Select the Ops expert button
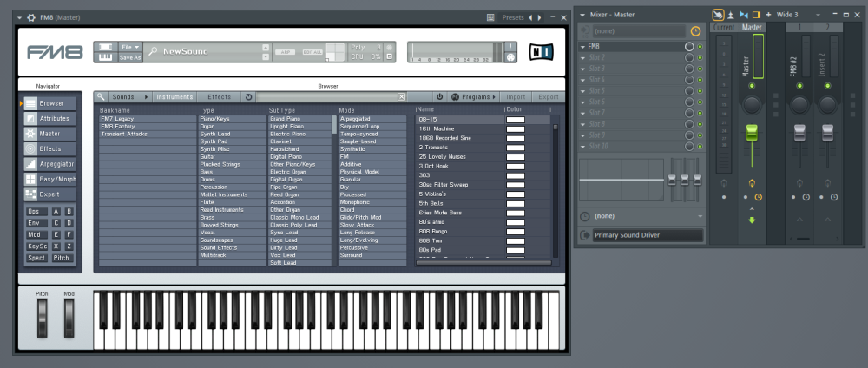868x368 pixels. tap(36, 212)
